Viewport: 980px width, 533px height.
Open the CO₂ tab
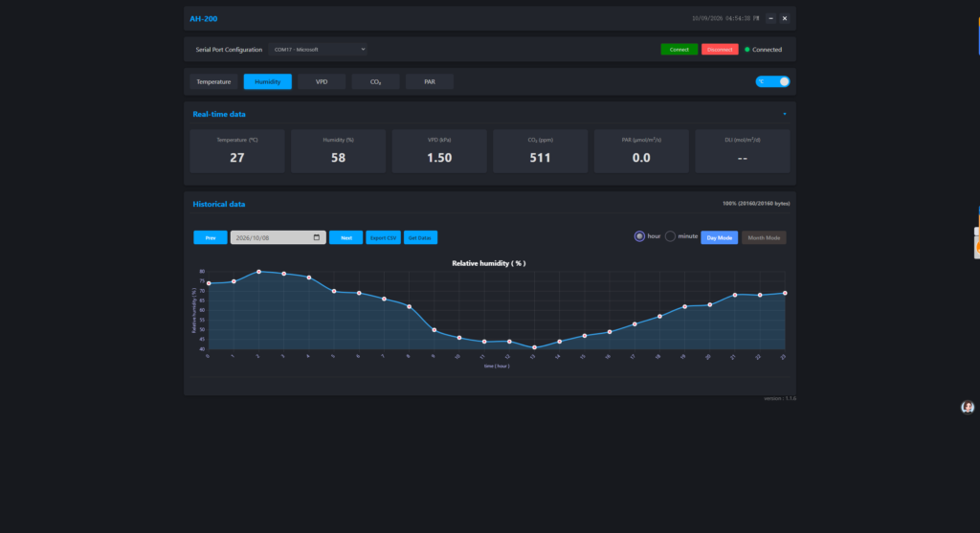[x=375, y=82]
